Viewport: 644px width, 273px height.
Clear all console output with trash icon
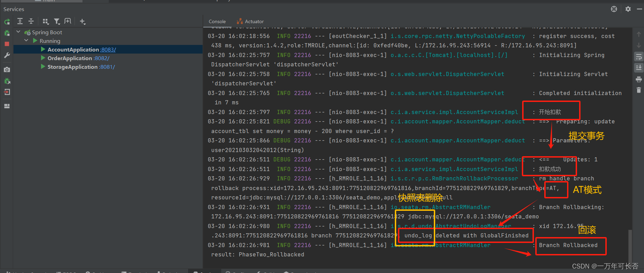(x=639, y=90)
